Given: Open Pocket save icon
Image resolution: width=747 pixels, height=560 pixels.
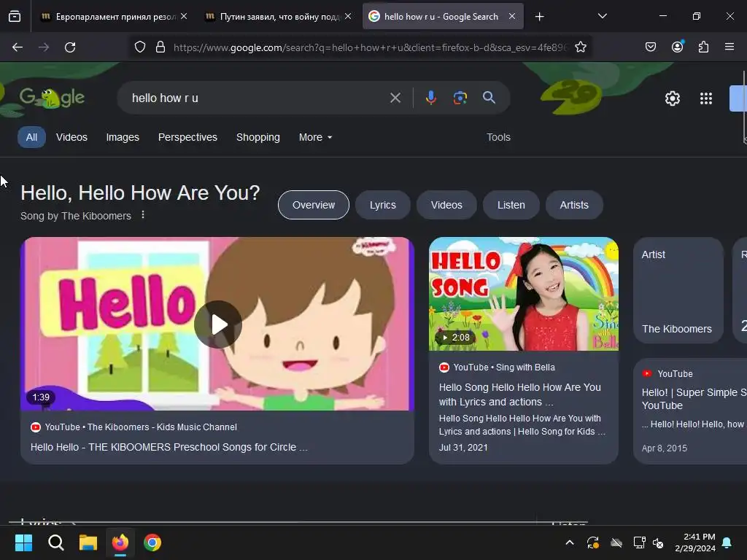Looking at the screenshot, I should click(x=650, y=47).
